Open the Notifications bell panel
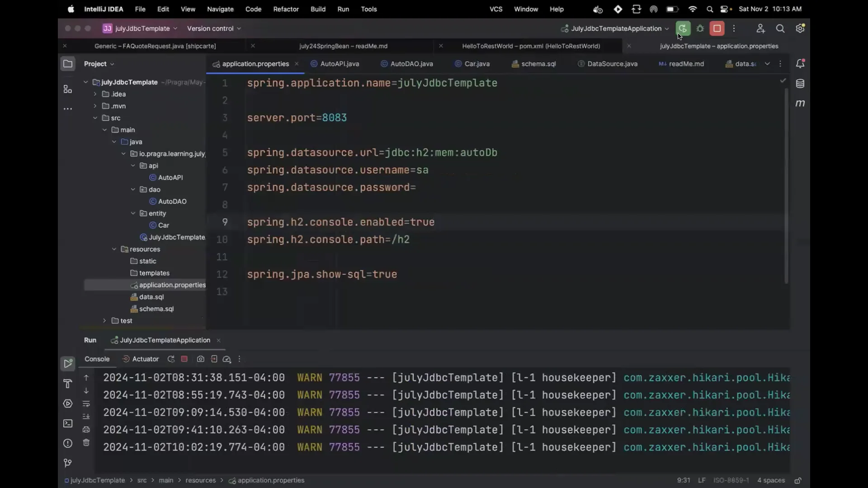This screenshot has width=868, height=488. pos(800,64)
